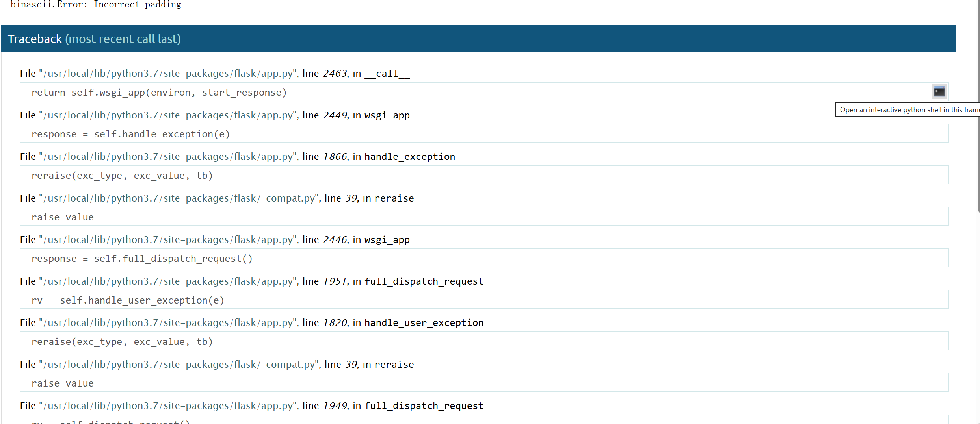The height and width of the screenshot is (424, 980).
Task: Click code line 'return self.wsgi_app(environ, start_response)'
Action: (484, 92)
